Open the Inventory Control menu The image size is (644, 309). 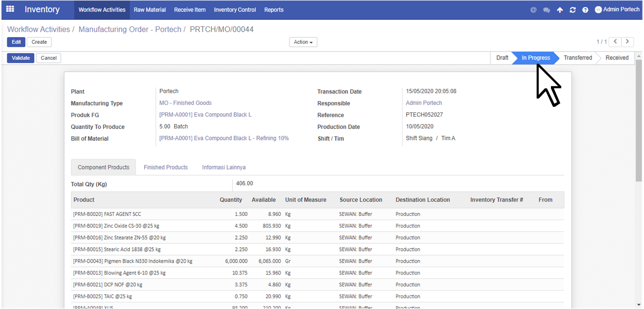[235, 9]
